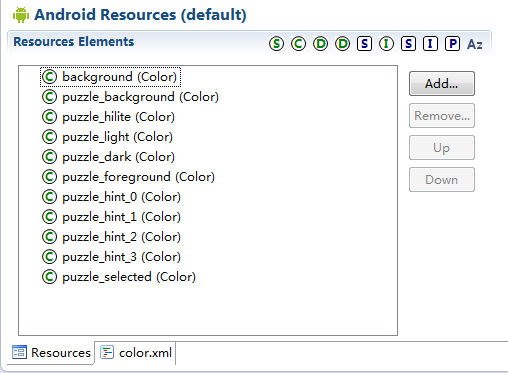
Task: Click the "Android Resources (default)" title
Action: [x=140, y=15]
